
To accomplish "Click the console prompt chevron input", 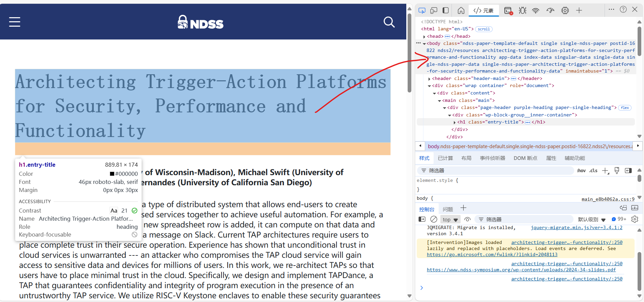I will pos(421,288).
